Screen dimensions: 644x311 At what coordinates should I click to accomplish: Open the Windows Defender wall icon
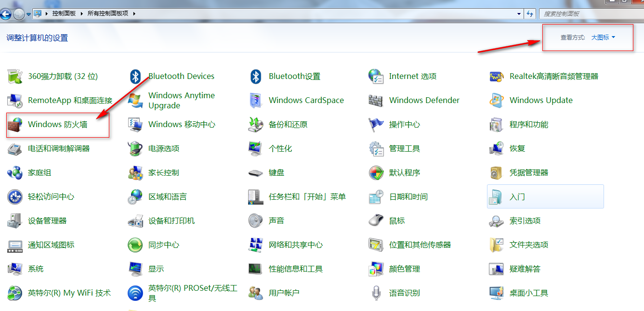[x=376, y=100]
